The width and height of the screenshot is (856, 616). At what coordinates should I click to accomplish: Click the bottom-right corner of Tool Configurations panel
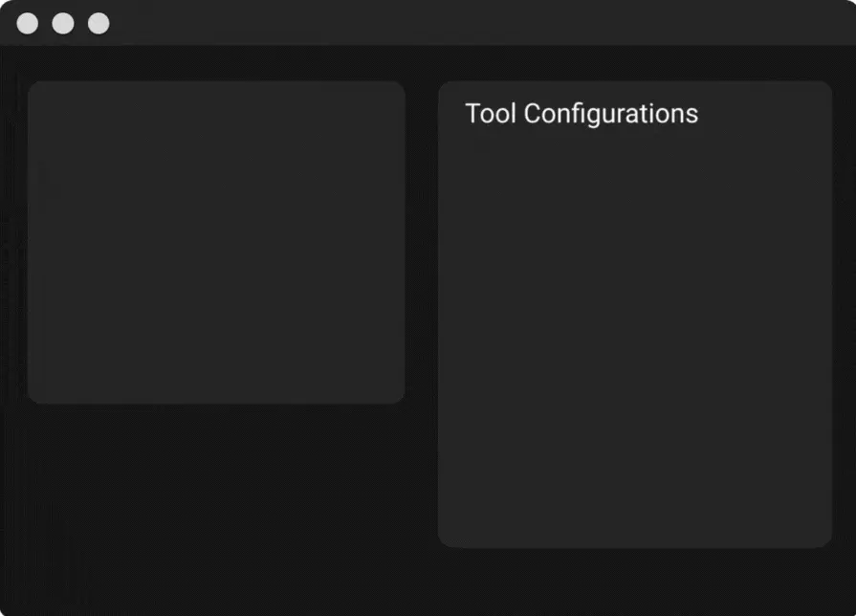(824, 540)
